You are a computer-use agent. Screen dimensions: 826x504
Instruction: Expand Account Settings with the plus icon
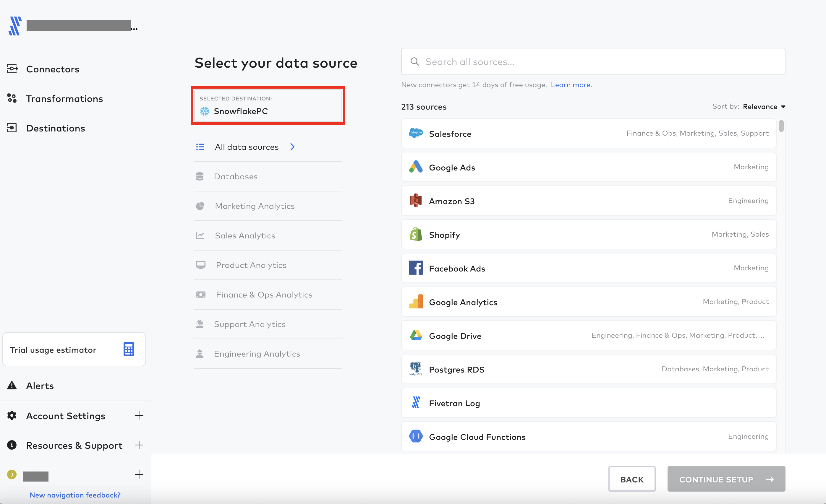point(139,416)
